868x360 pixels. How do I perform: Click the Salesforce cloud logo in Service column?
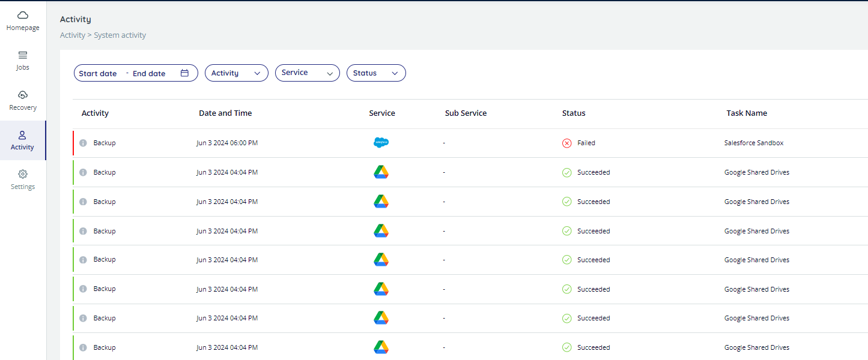coord(381,143)
